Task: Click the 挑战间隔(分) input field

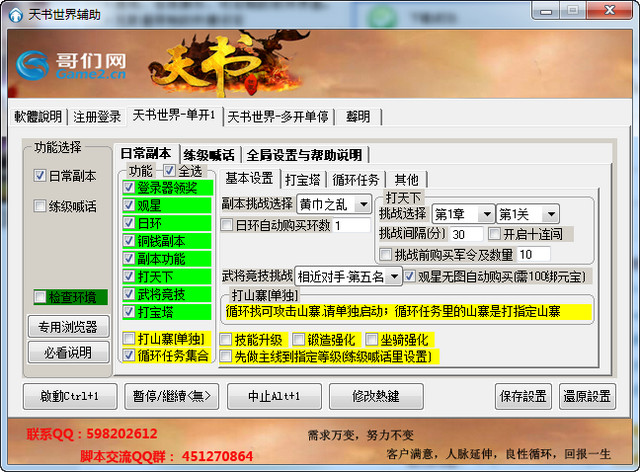Action: coord(466,234)
